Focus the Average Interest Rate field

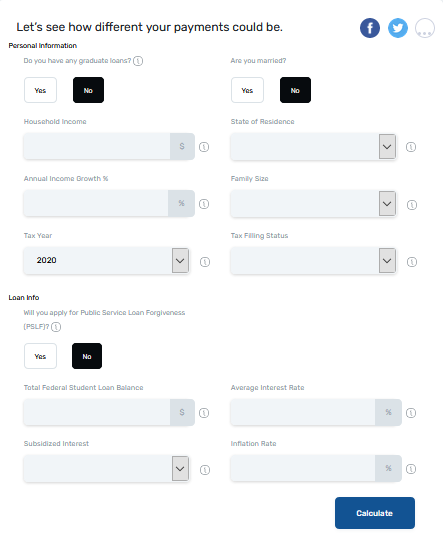303,412
